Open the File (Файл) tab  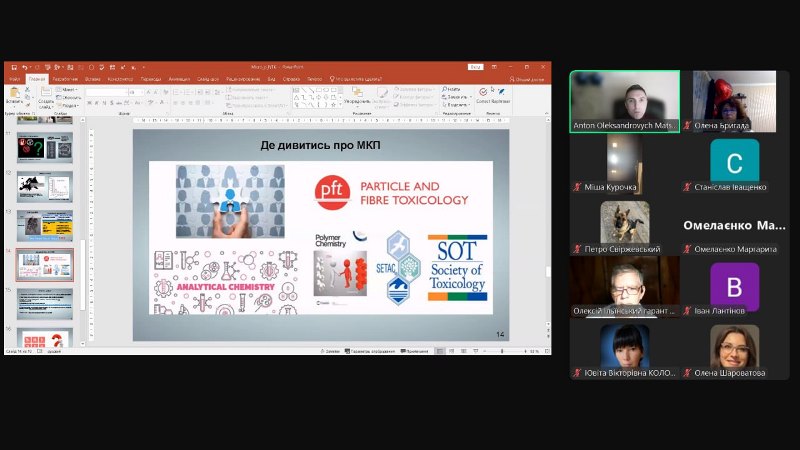[15, 79]
